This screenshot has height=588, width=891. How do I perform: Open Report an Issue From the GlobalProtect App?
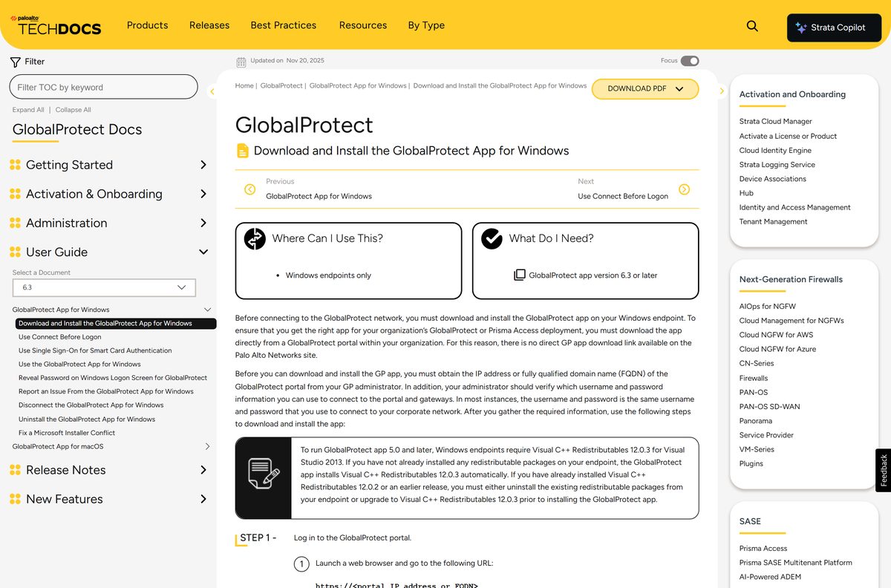pyautogui.click(x=106, y=391)
